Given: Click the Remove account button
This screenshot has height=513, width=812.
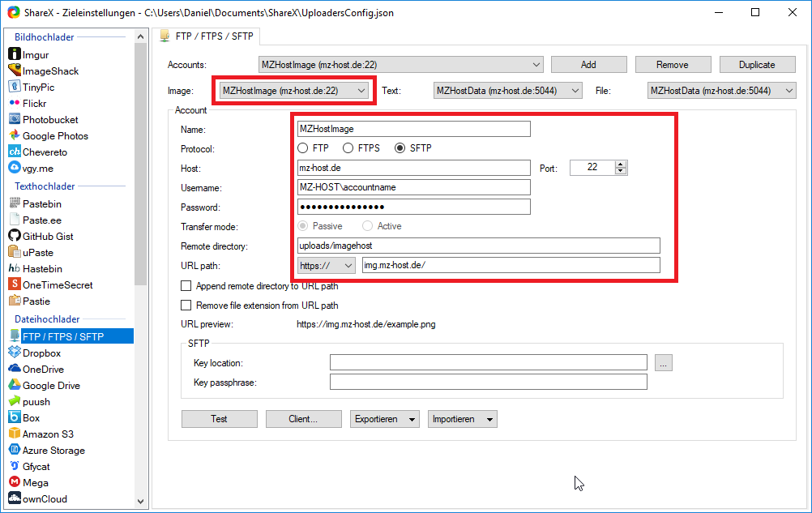Looking at the screenshot, I should tap(673, 65).
